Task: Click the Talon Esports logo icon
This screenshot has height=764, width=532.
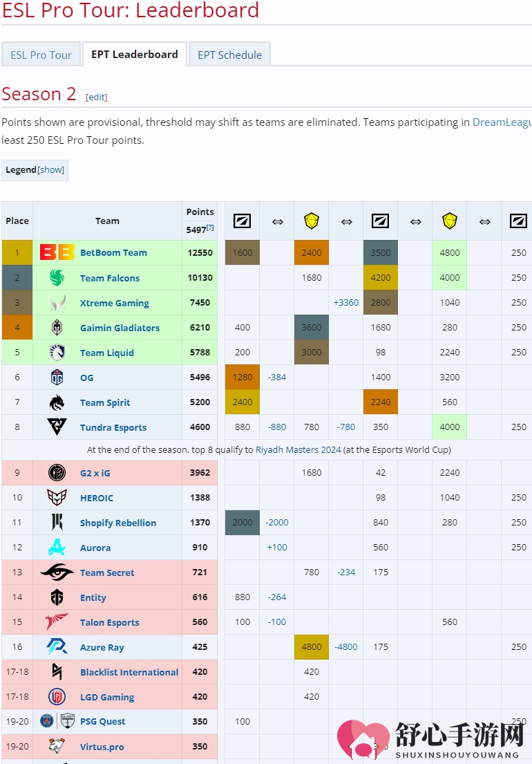Action: coord(57,622)
